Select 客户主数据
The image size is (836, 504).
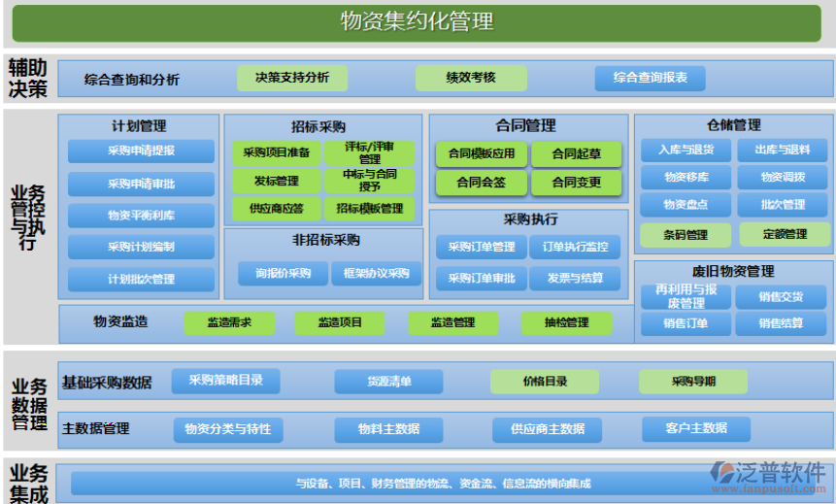point(696,429)
